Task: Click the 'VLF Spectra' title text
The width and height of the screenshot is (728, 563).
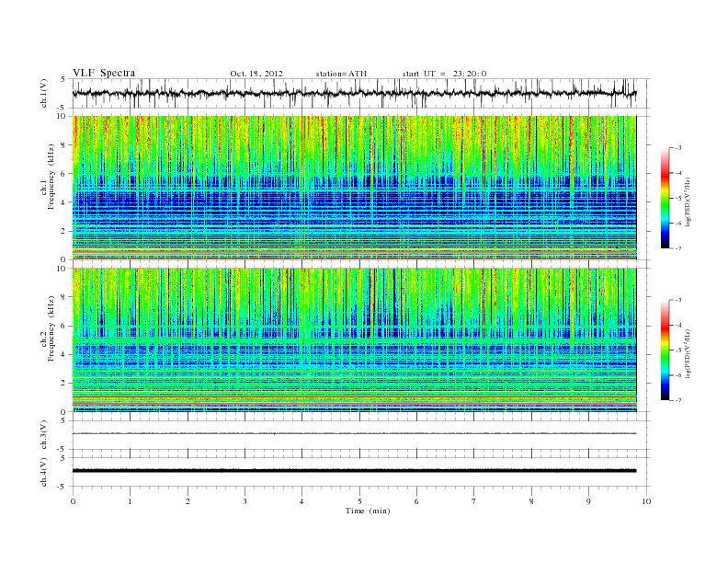Action: (x=104, y=73)
